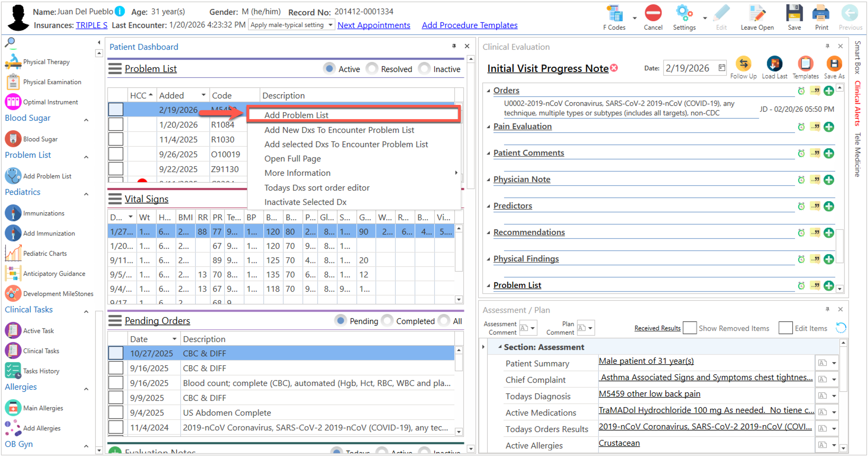This screenshot has height=458, width=868.
Task: Select Completed in Pending Orders
Action: [387, 321]
